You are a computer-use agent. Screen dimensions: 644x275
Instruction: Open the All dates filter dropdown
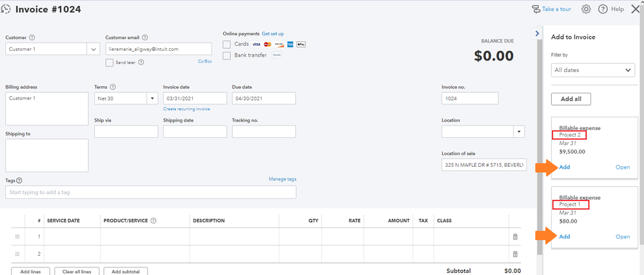[x=592, y=70]
